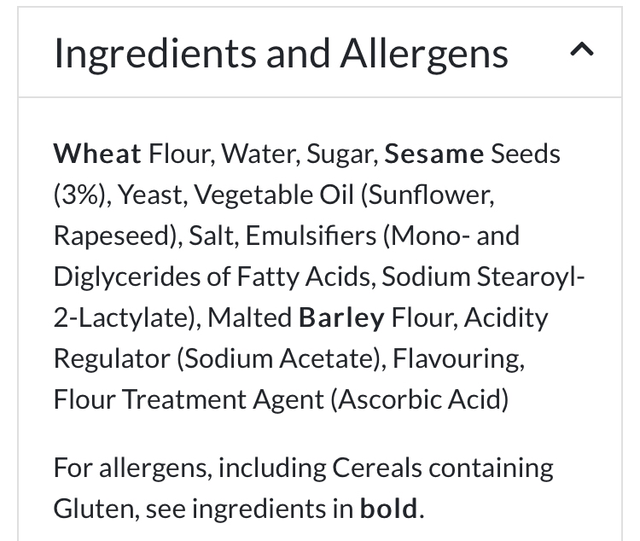Click the bold word "bold" in the note
The height and width of the screenshot is (541, 640).
tap(389, 509)
